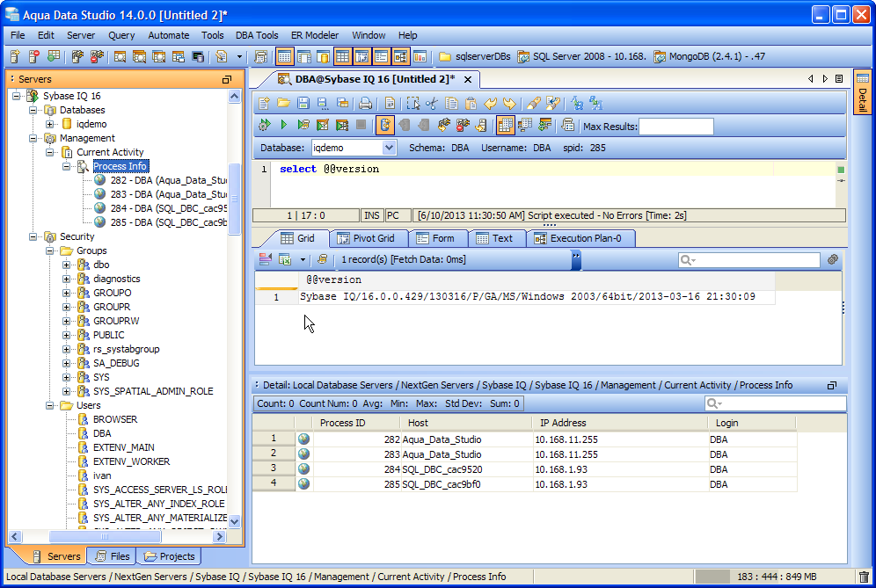Click the Detail panel search field
Viewport: 876px width, 588px height.
pos(776,403)
